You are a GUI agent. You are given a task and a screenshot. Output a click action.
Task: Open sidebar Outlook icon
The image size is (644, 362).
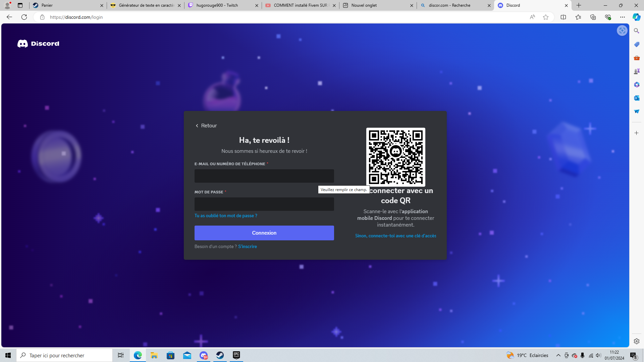[637, 98]
